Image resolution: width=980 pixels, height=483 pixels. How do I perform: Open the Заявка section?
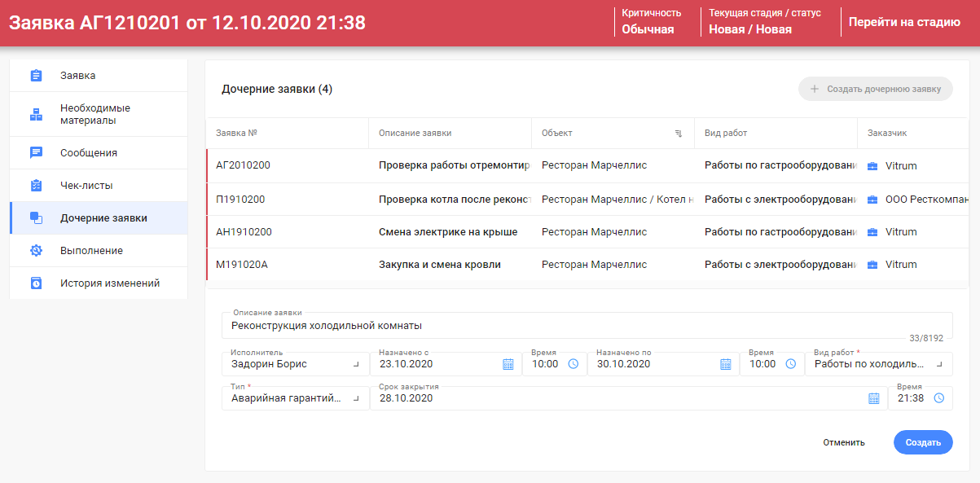pos(99,76)
